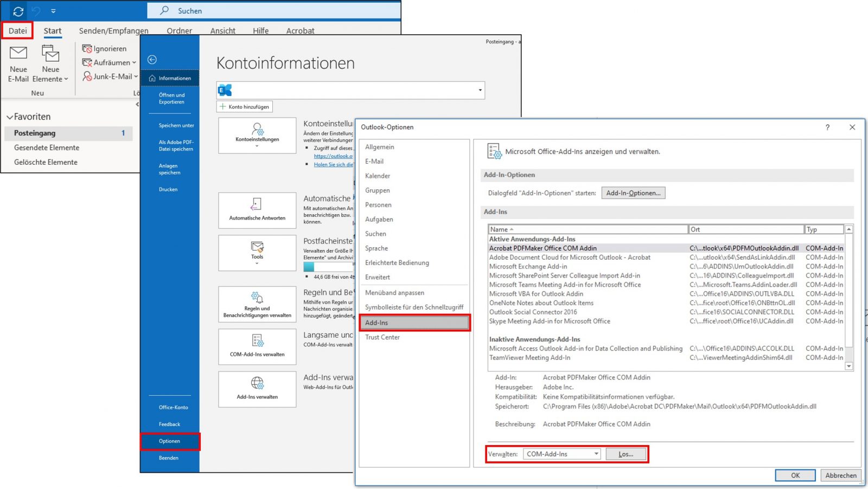The image size is (868, 489).
Task: Collapse the Favoriten folder group
Action: [x=10, y=117]
